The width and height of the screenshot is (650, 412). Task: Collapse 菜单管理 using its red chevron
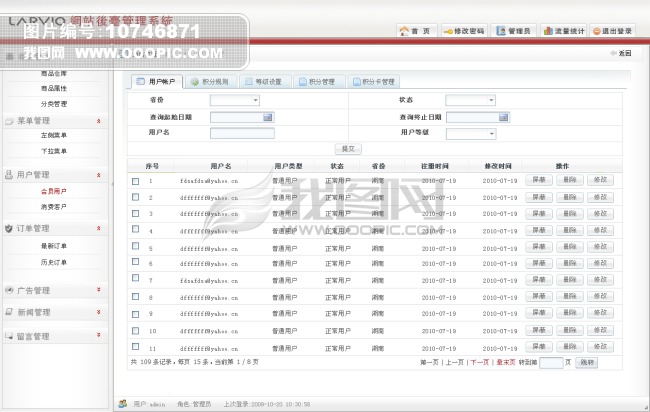coord(99,121)
